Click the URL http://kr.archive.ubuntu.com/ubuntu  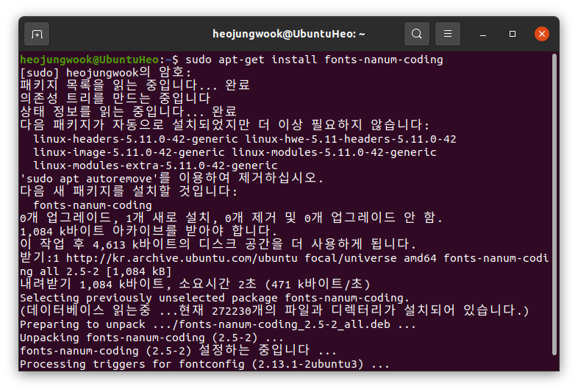click(x=182, y=258)
